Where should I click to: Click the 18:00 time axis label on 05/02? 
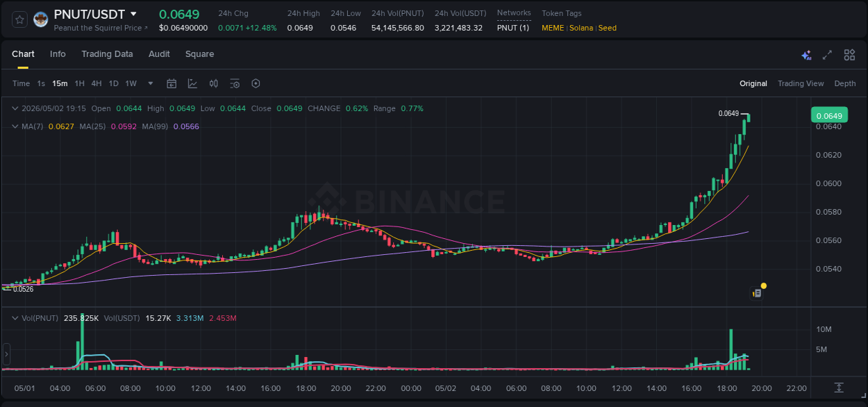coord(726,388)
